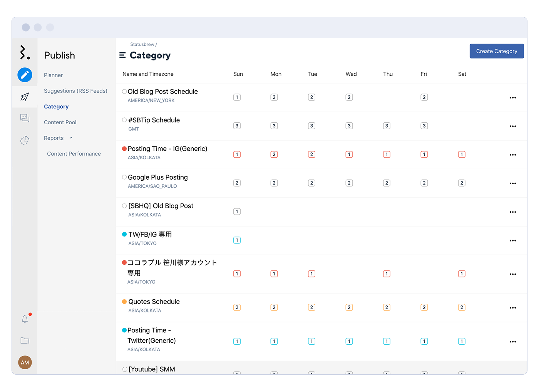
Task: Open the Statusbrew home logo
Action: coord(25,52)
